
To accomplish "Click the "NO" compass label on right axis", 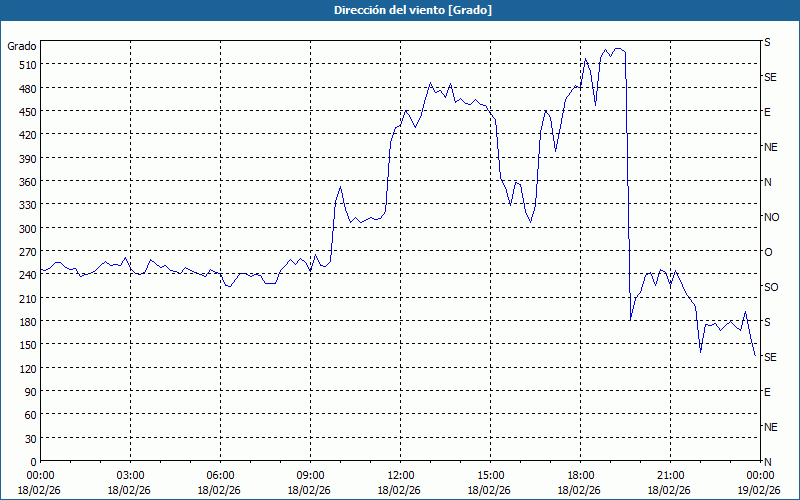I will tap(771, 217).
